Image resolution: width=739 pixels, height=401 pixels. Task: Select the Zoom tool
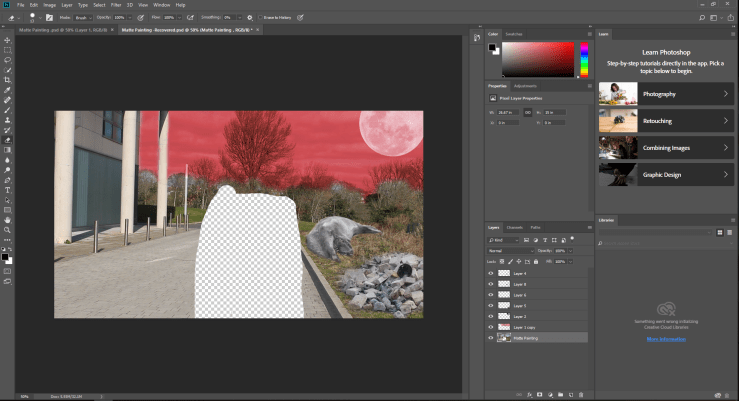(8, 229)
